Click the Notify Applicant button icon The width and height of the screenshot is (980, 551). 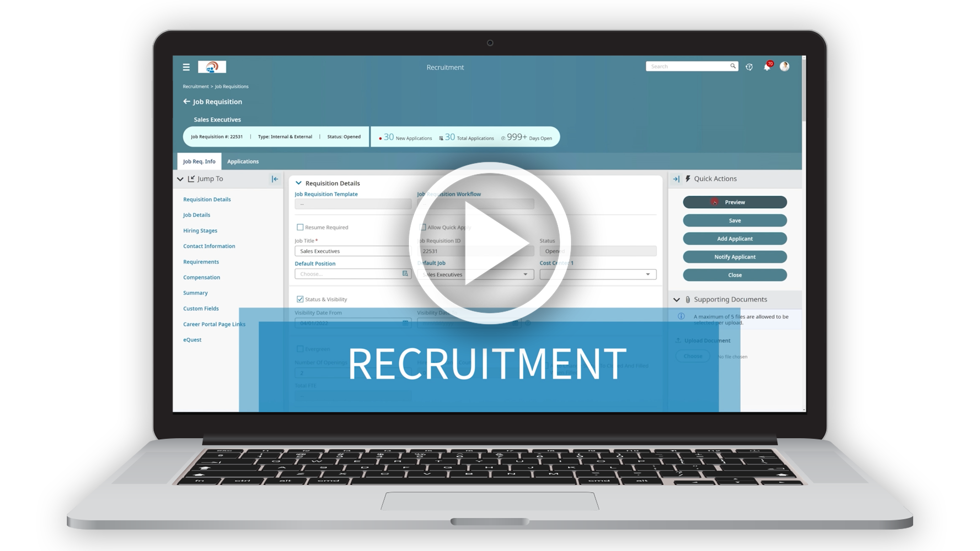tap(734, 256)
